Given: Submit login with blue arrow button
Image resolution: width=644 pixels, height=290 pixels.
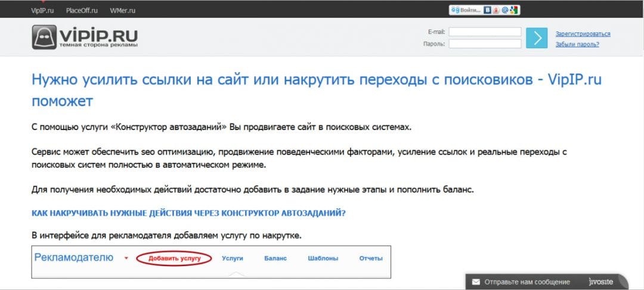Looking at the screenshot, I should coord(537,38).
